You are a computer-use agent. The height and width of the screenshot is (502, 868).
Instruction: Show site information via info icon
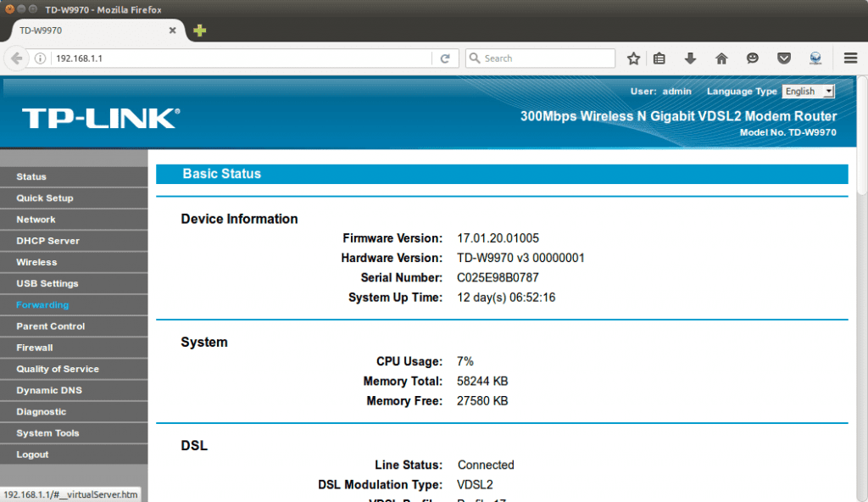(x=40, y=59)
